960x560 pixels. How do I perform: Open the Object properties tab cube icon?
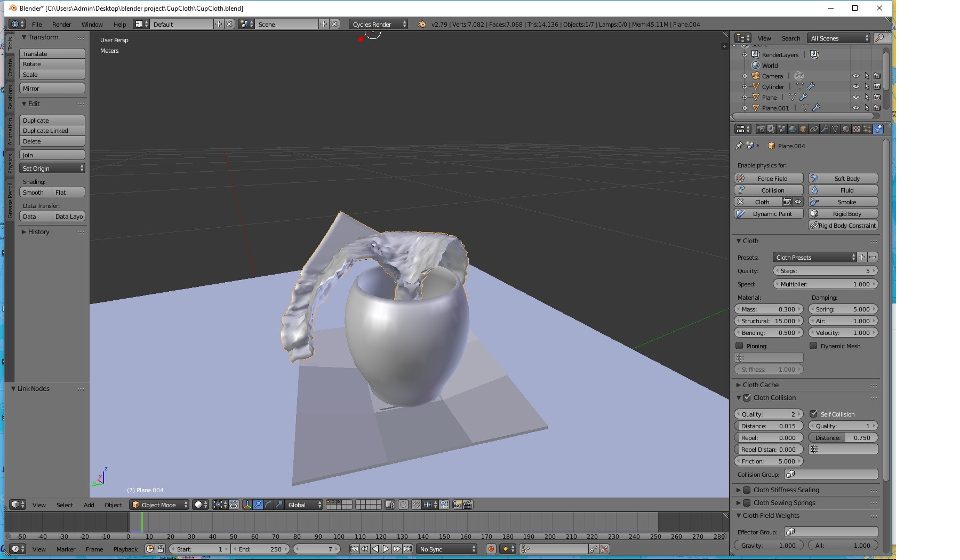tap(803, 129)
